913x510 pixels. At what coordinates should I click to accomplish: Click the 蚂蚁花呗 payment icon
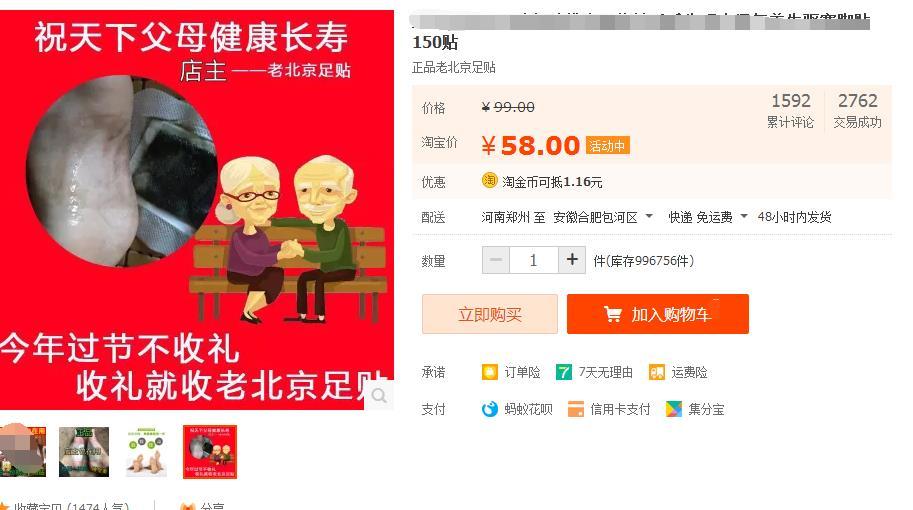click(x=490, y=409)
